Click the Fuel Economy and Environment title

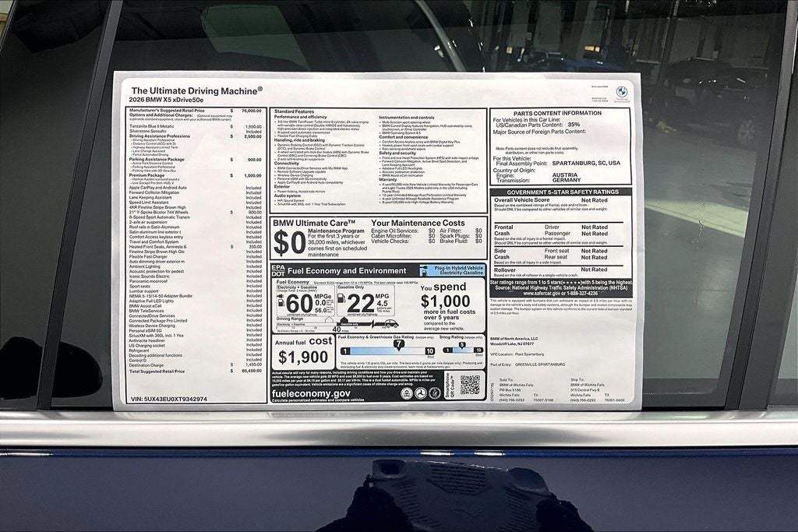coord(348,270)
